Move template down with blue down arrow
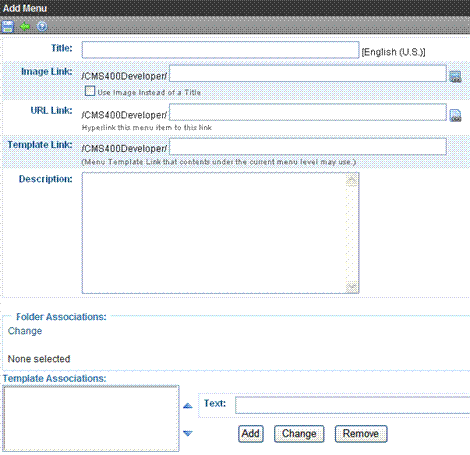470x455 pixels. [188, 433]
